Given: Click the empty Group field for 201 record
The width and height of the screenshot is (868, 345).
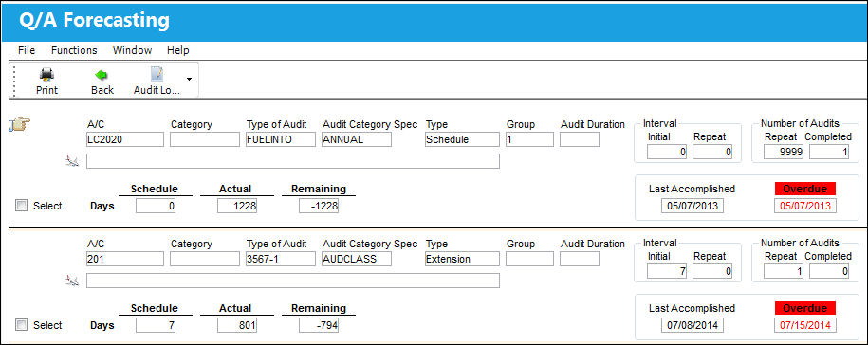Looking at the screenshot, I should (x=529, y=259).
